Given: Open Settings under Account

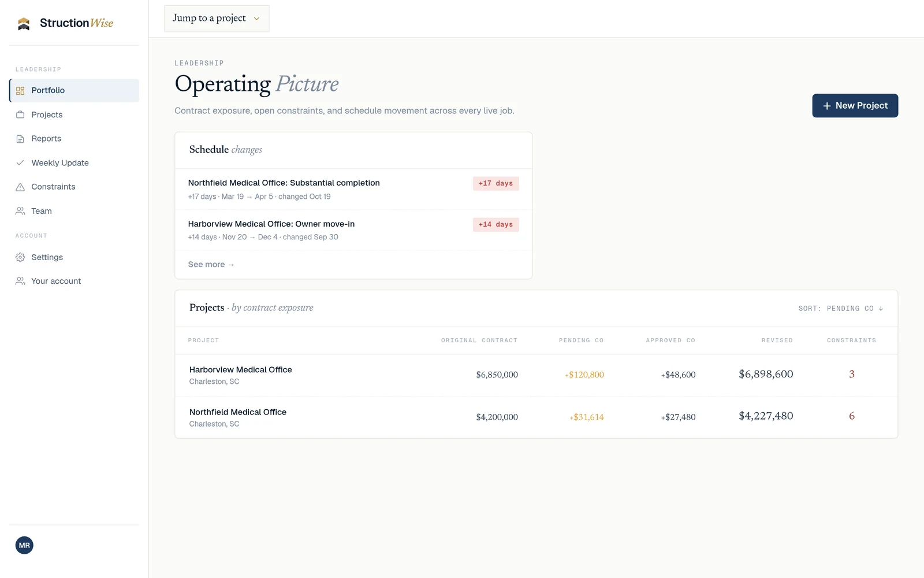Looking at the screenshot, I should coord(74,257).
